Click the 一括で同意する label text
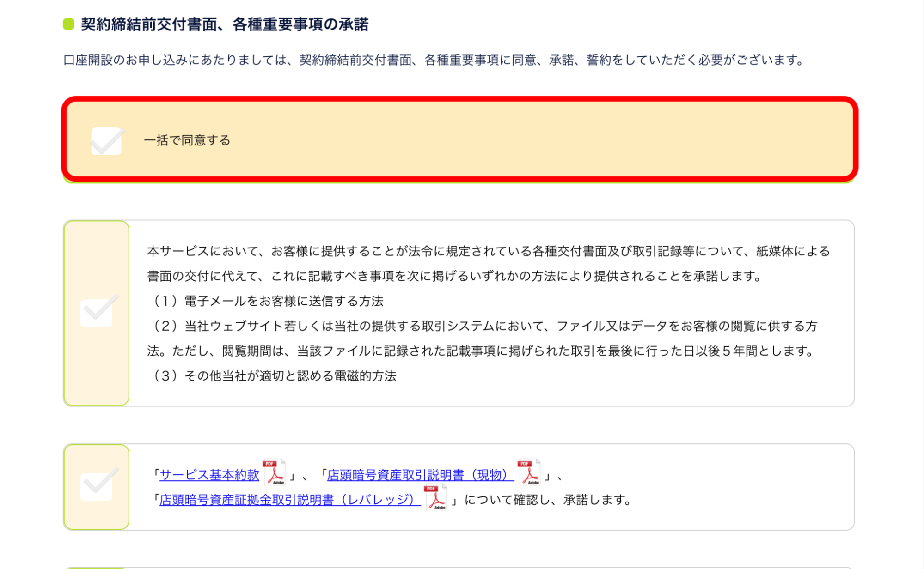Viewport: 924px width, 569px height. 187,140
